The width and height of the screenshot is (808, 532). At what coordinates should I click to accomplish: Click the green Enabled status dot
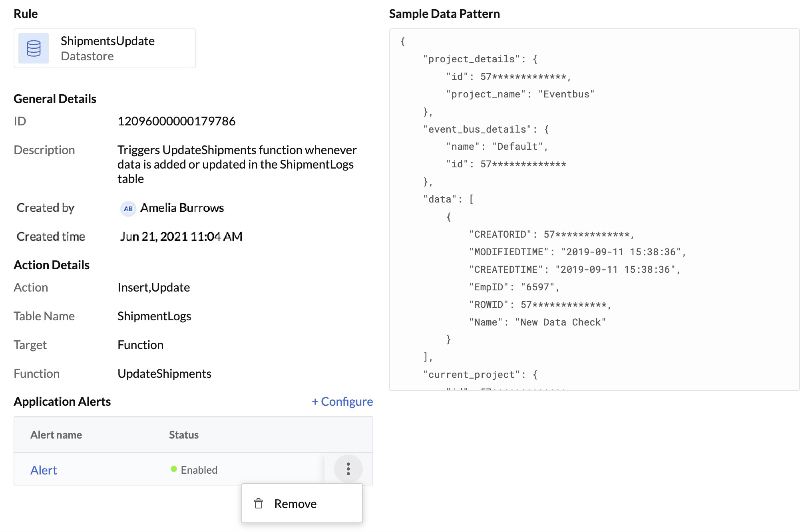[x=173, y=470]
